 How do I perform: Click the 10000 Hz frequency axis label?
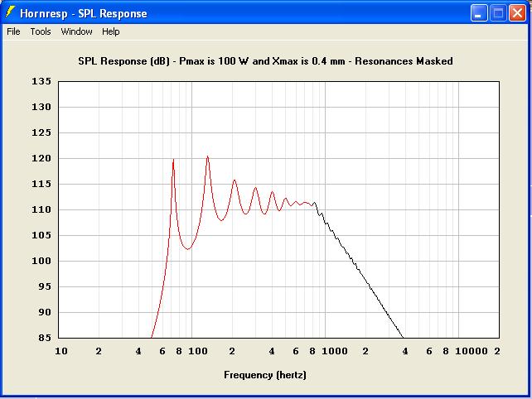click(x=472, y=351)
